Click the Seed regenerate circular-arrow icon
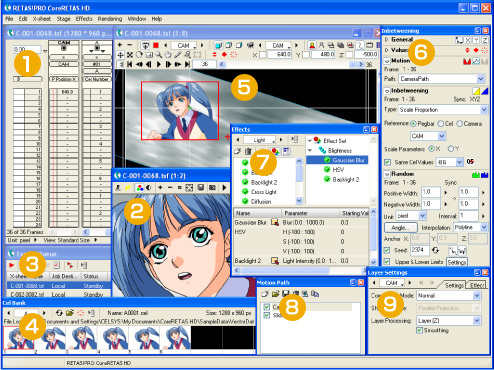This screenshot has width=494, height=370. click(x=435, y=250)
